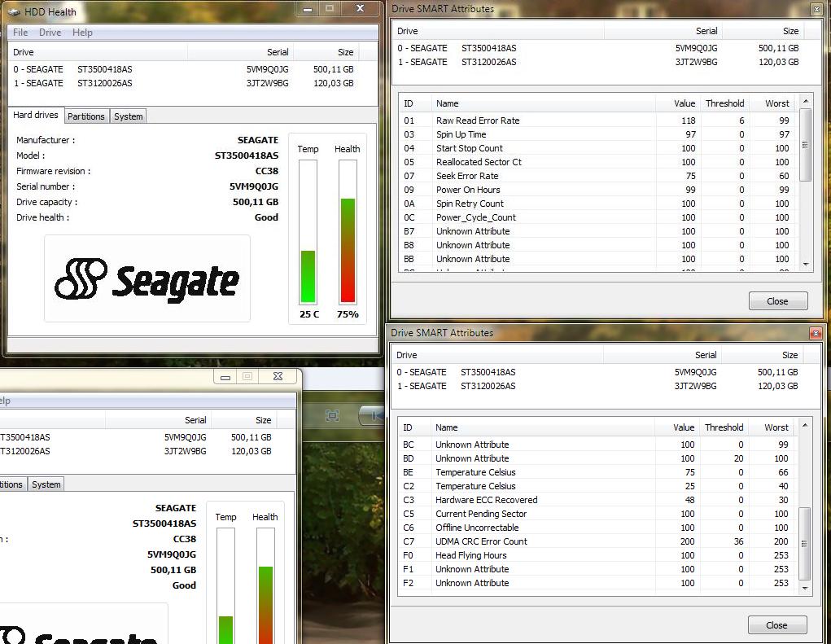Image resolution: width=831 pixels, height=644 pixels.
Task: Open the Help menu in HDD Health
Action: point(82,33)
